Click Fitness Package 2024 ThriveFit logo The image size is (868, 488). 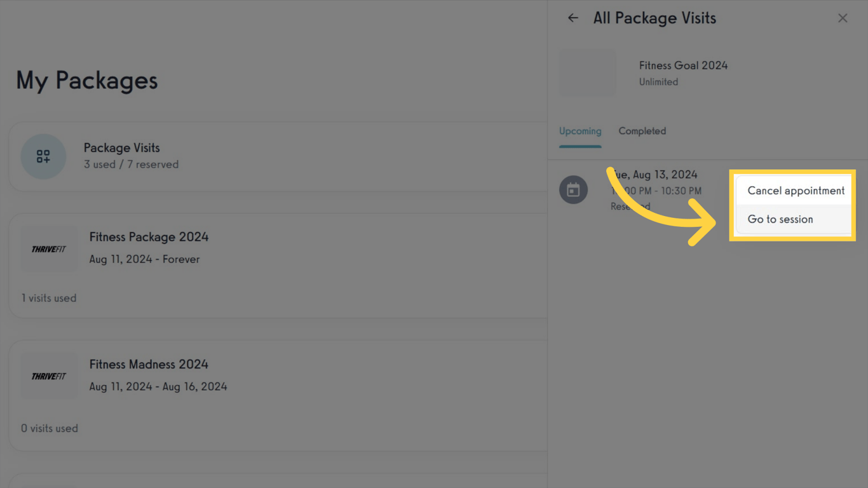point(49,249)
